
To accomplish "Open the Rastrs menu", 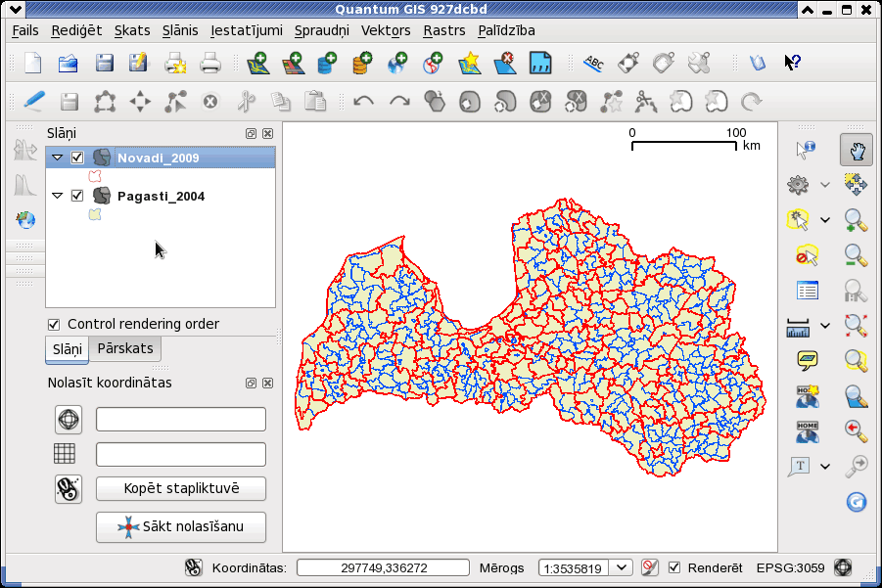I will tap(444, 31).
